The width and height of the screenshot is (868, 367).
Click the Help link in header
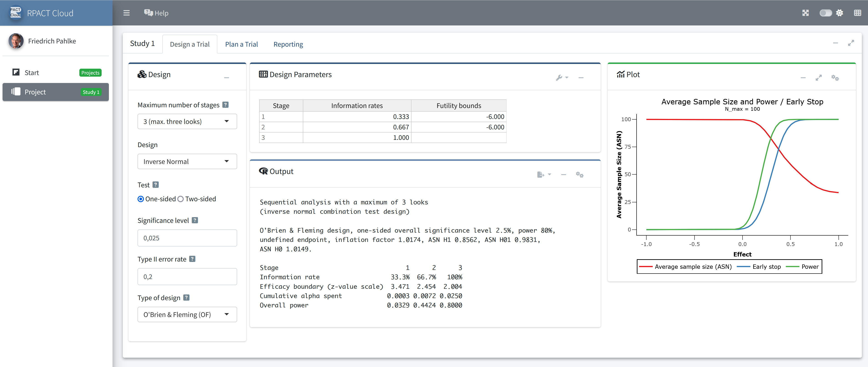point(156,13)
